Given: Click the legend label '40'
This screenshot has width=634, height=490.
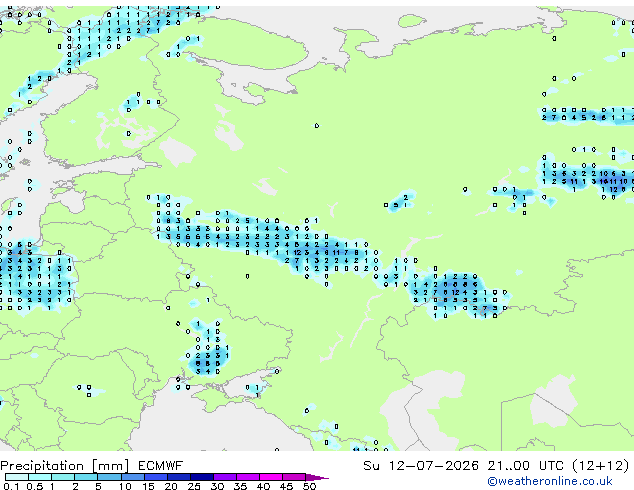Looking at the screenshot, I should tap(263, 486).
